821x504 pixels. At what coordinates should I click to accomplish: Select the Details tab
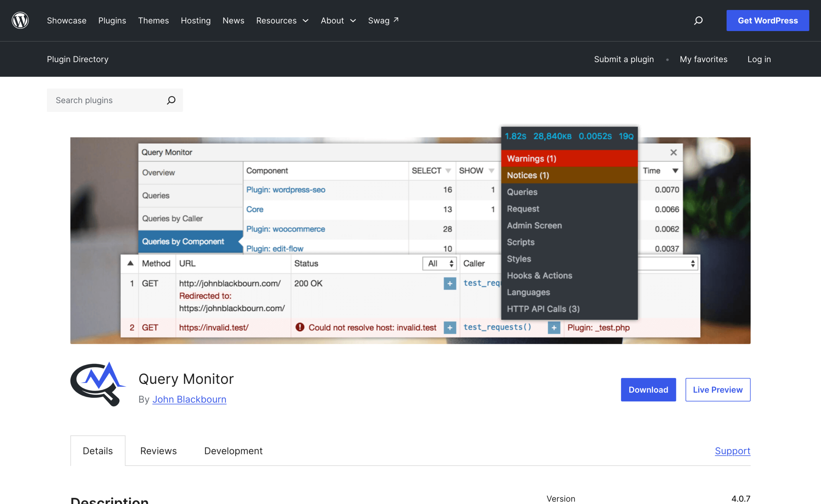(98, 451)
